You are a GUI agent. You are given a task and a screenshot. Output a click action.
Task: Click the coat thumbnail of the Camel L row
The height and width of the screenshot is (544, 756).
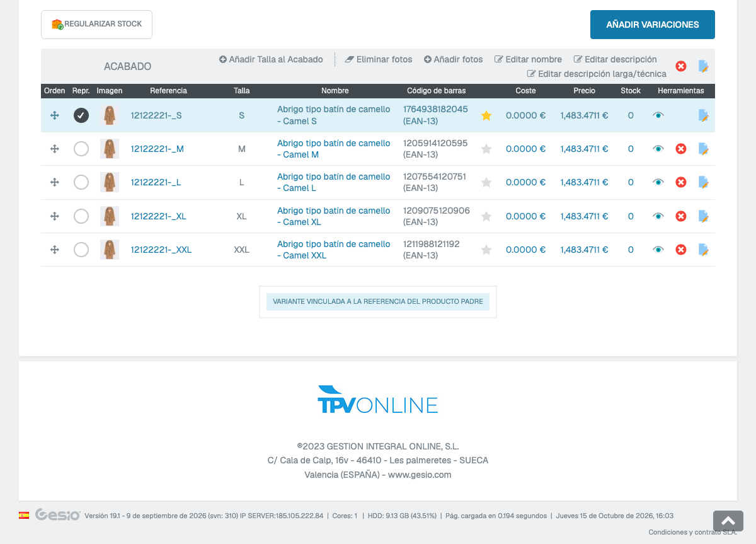coord(110,182)
